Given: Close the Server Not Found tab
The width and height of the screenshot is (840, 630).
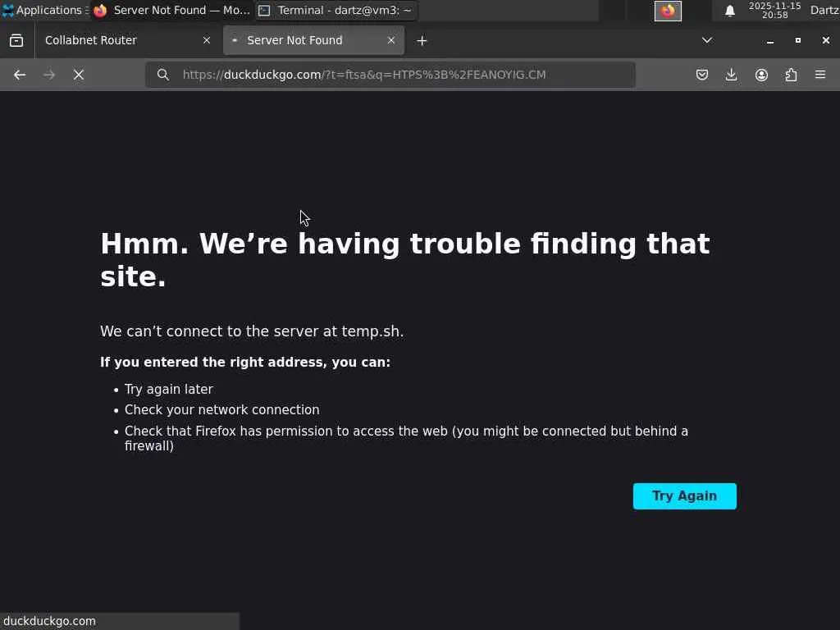Looking at the screenshot, I should [x=391, y=40].
